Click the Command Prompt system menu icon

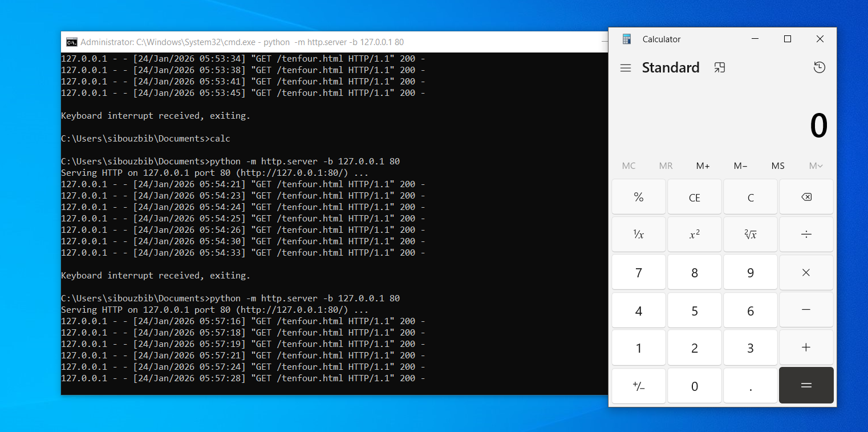pyautogui.click(x=72, y=42)
